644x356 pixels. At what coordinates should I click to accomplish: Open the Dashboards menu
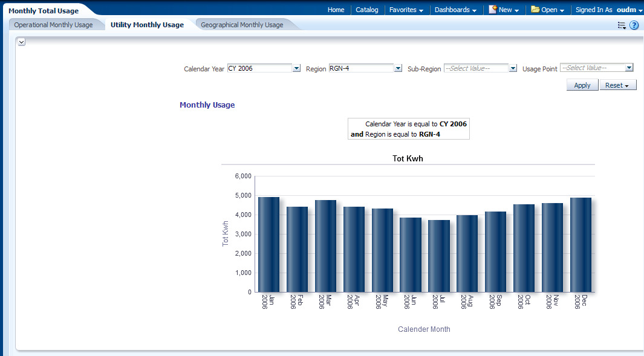[455, 10]
